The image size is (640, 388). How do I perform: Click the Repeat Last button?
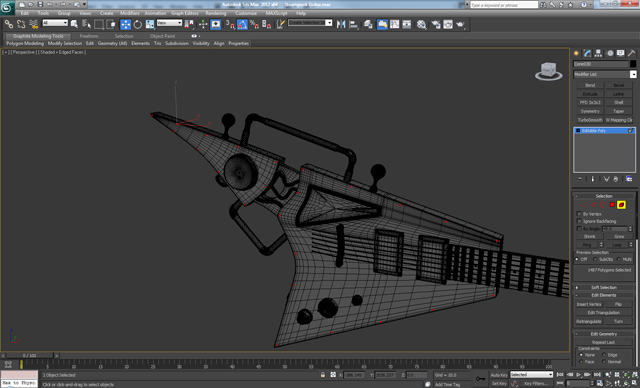[604, 342]
